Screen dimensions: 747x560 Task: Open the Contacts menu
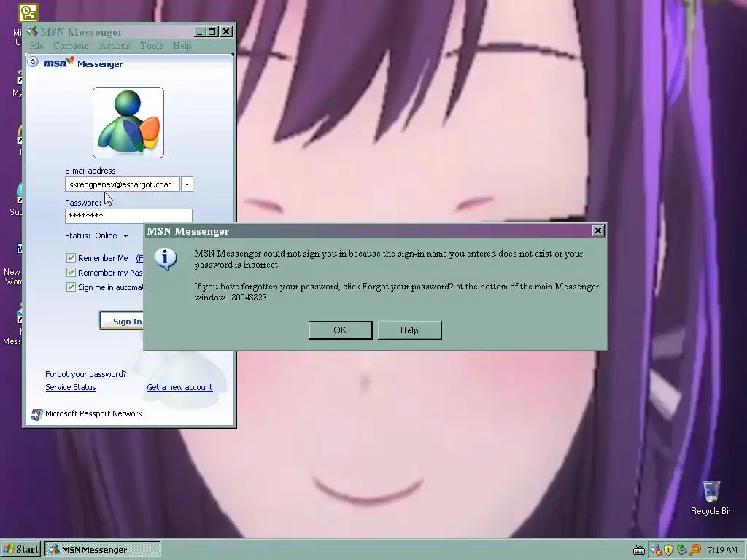71,46
